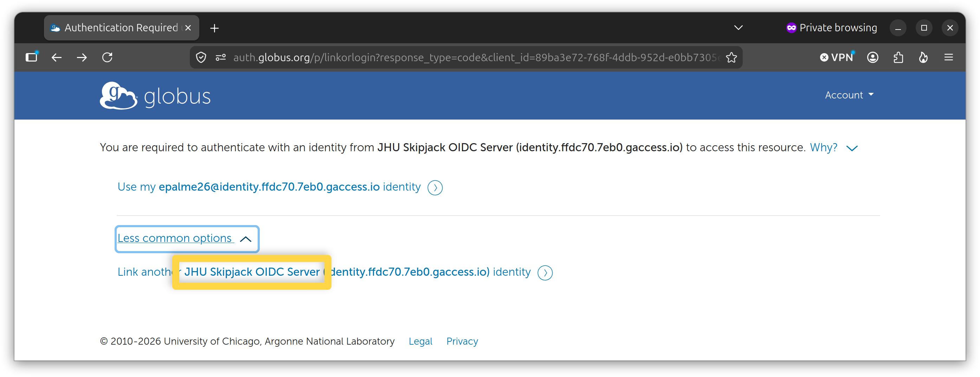Screen dimensions: 980x377
Task: Collapse Less common options
Action: pyautogui.click(x=186, y=239)
